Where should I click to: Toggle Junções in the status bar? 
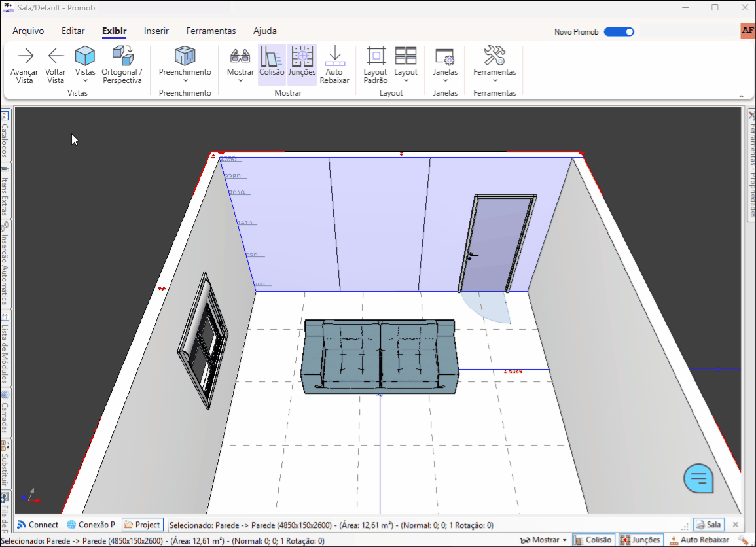(x=639, y=540)
